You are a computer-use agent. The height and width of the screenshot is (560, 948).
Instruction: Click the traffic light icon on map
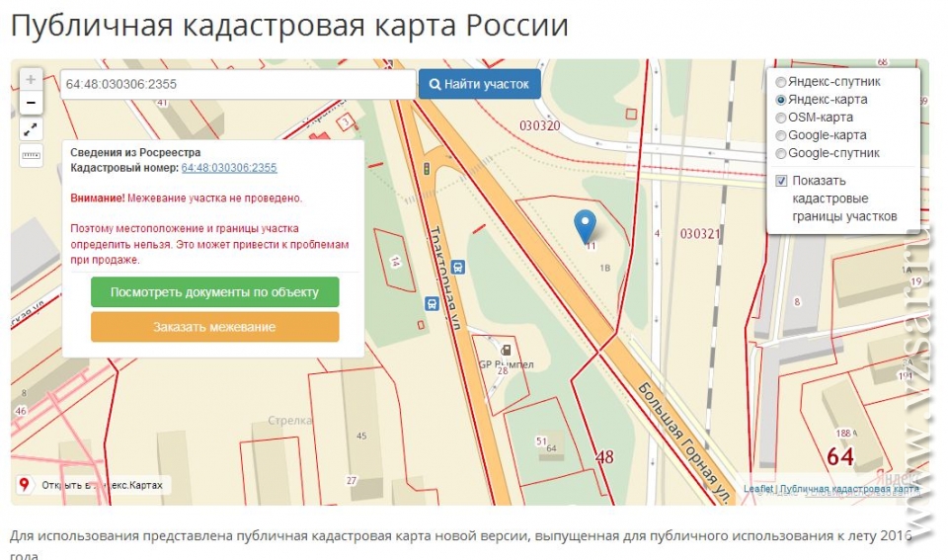[427, 168]
